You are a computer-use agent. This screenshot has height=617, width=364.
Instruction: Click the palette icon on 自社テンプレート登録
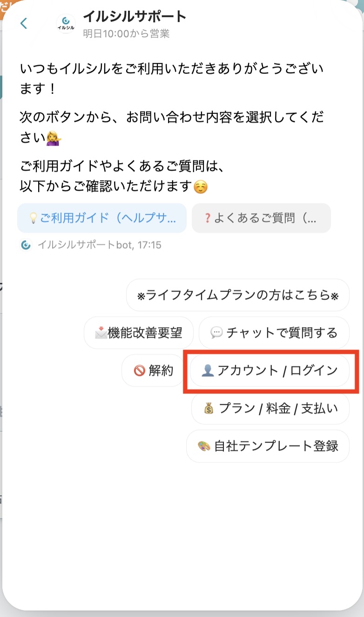(204, 446)
